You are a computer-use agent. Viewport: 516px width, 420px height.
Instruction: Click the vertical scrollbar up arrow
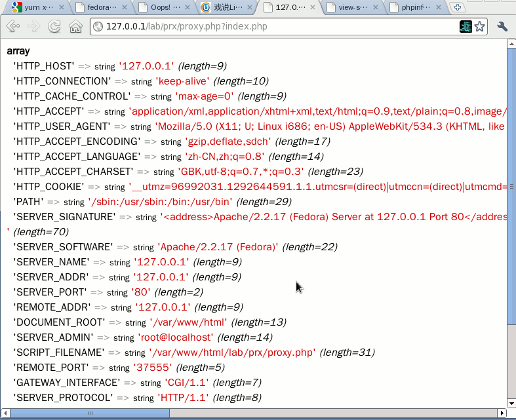(511, 43)
